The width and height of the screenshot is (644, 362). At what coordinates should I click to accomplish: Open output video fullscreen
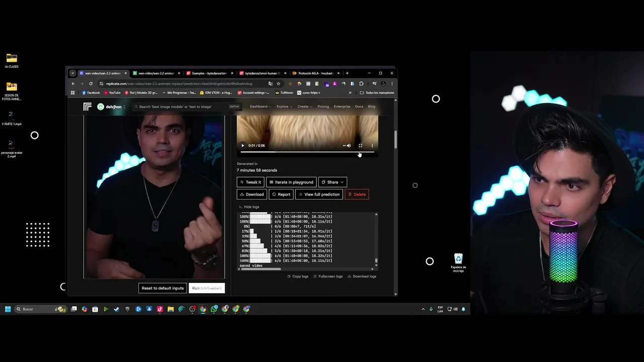[x=360, y=145]
